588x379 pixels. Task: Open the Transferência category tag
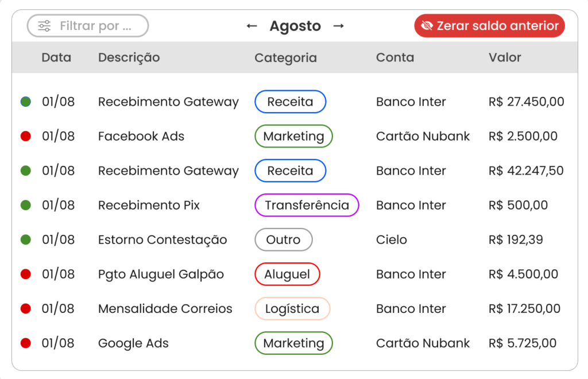coord(307,205)
